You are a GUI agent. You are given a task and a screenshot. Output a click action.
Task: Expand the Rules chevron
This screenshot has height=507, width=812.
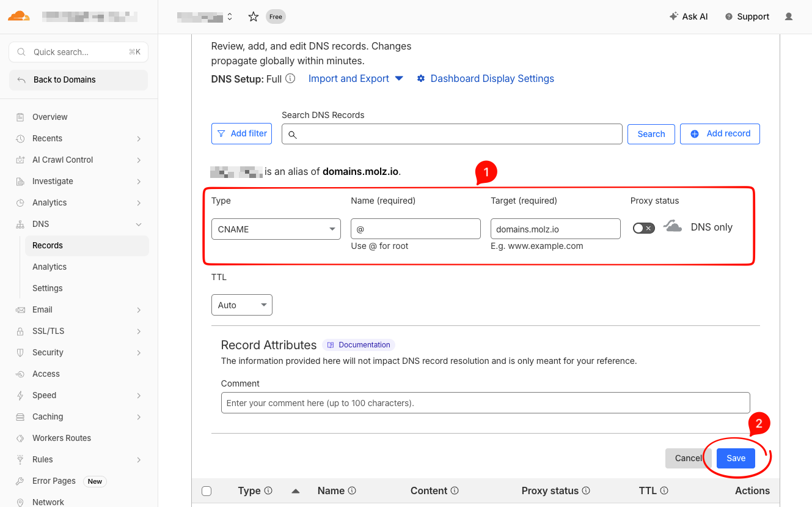point(139,459)
